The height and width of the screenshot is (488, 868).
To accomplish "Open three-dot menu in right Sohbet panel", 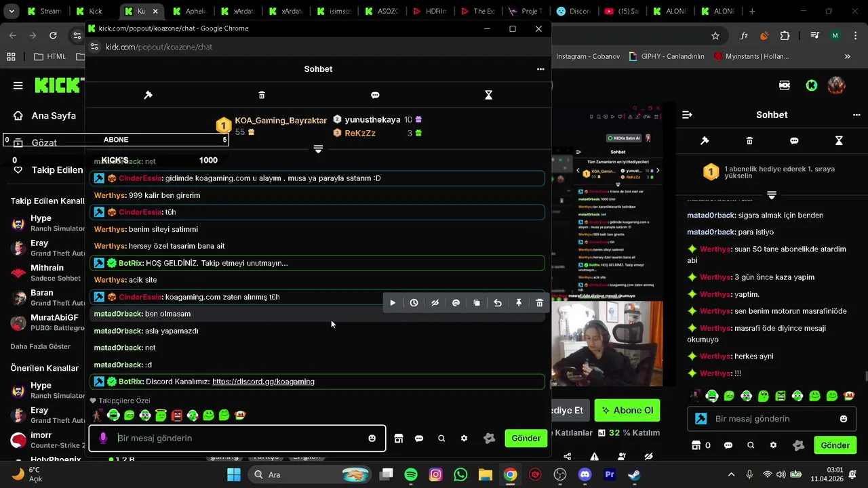I will coord(856,115).
